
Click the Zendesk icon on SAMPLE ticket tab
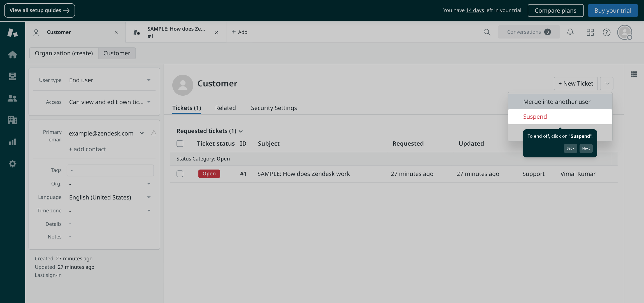click(137, 32)
